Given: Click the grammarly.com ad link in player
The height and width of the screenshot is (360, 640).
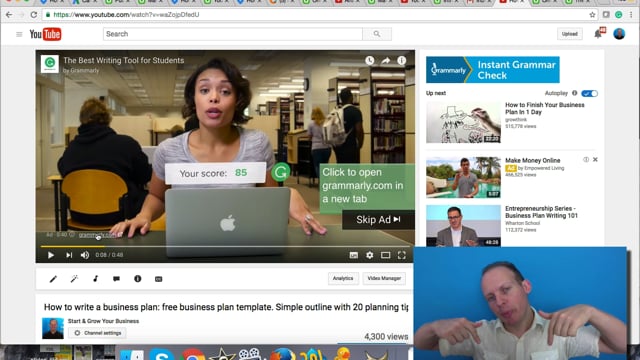Looking at the screenshot, I should tap(98, 235).
